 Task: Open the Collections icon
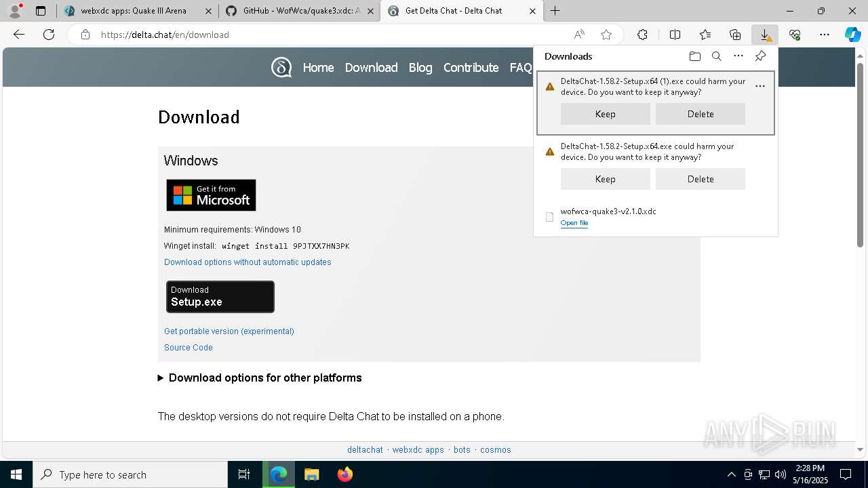pyautogui.click(x=735, y=35)
